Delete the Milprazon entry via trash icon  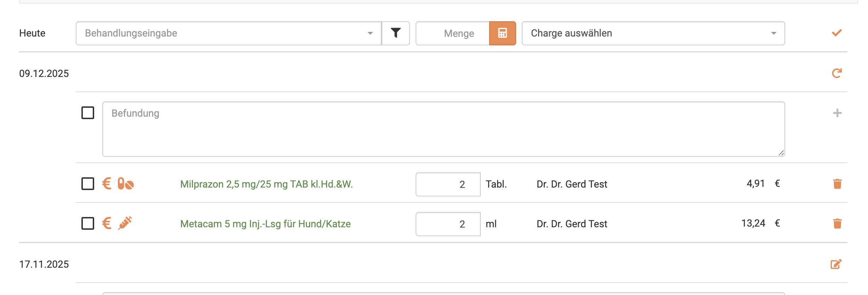(837, 184)
